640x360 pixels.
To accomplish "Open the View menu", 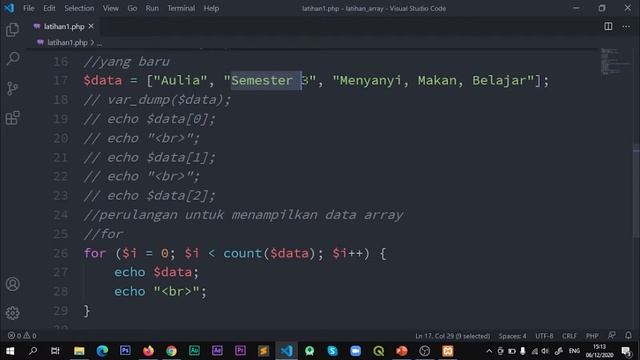I will pos(110,8).
